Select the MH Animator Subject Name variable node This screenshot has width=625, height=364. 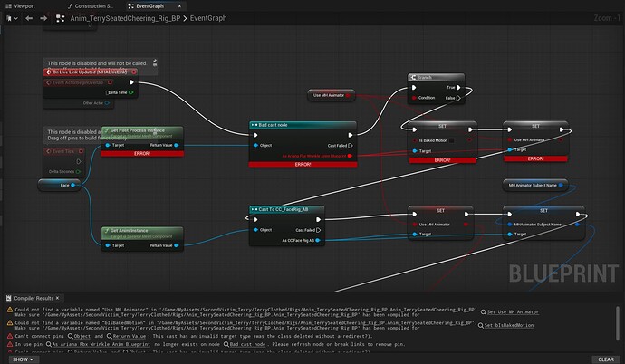pos(535,186)
